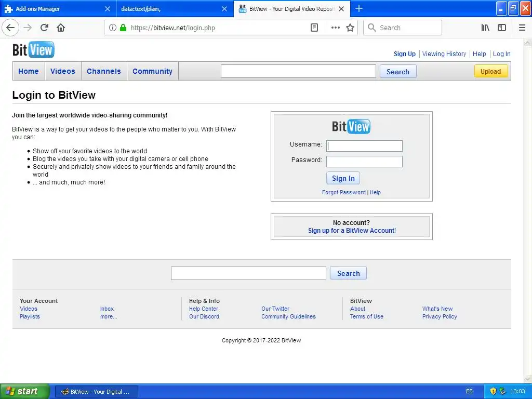Close the BitView tab
532x399 pixels.
(341, 9)
